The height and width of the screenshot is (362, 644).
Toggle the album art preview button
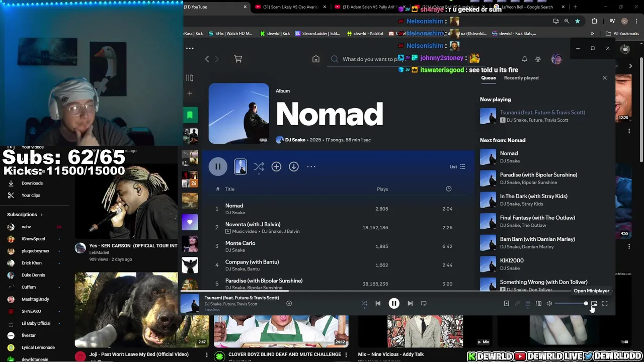[x=240, y=166]
